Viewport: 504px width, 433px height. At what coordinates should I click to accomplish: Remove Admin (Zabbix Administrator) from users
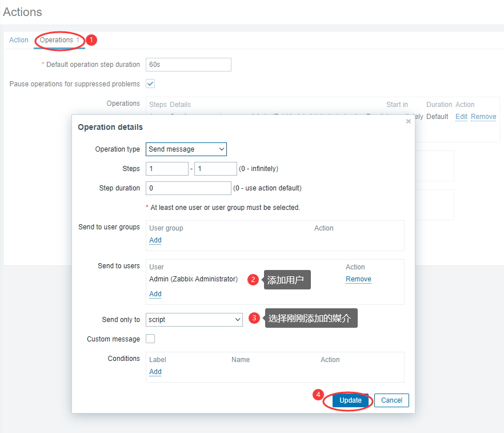[358, 279]
